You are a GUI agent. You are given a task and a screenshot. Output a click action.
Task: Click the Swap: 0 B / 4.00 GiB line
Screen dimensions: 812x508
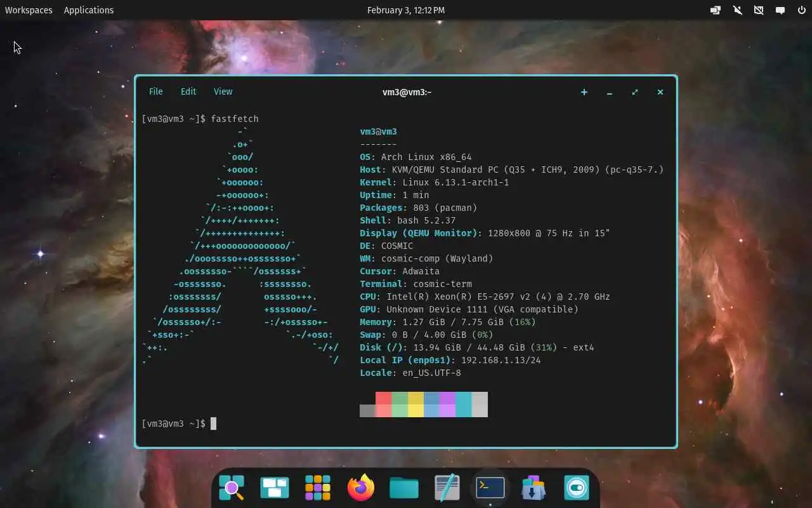pos(426,335)
